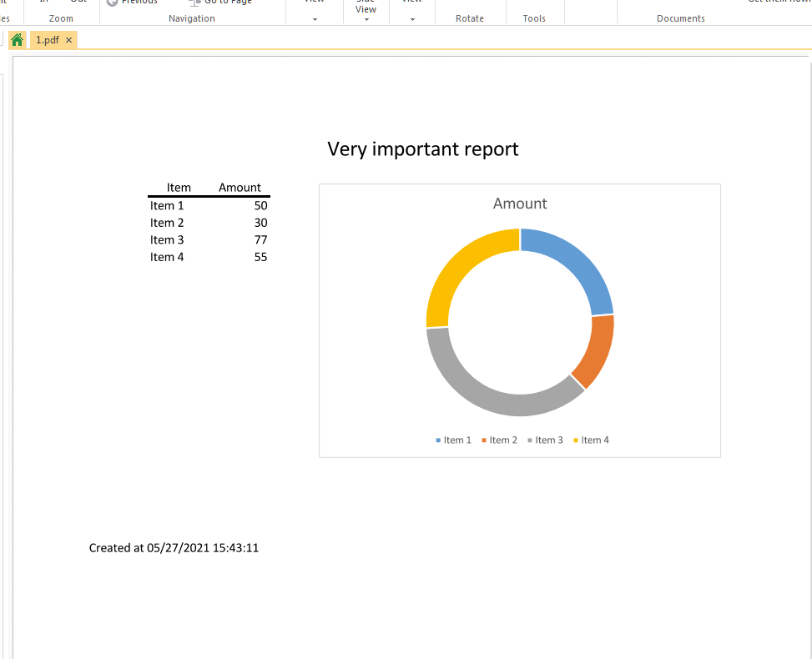
Task: Open the Go to Page control
Action: 220,2
